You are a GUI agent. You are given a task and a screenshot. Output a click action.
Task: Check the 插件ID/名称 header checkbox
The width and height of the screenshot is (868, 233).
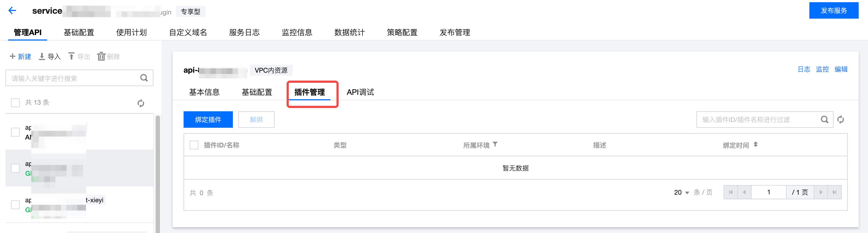click(194, 145)
